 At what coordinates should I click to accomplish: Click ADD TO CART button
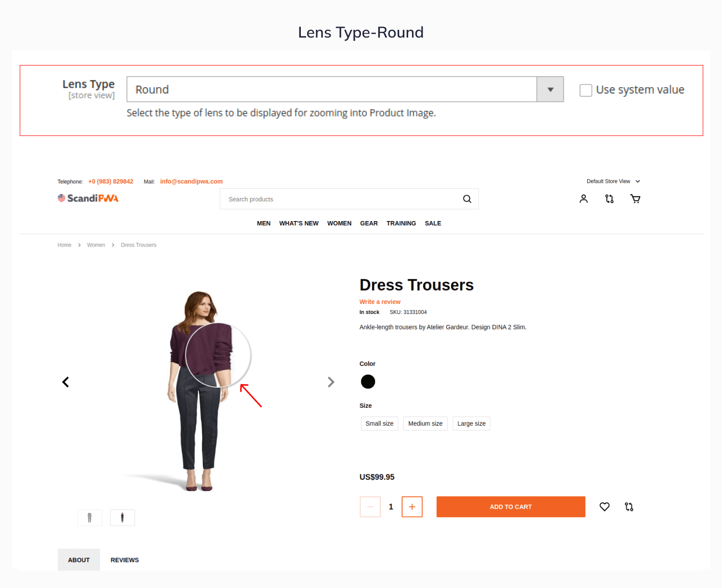511,507
